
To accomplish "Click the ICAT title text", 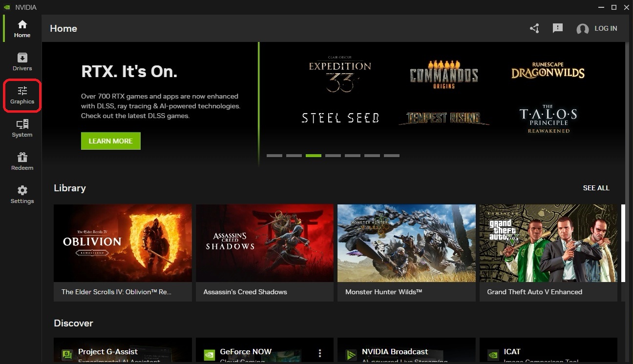I will [512, 351].
